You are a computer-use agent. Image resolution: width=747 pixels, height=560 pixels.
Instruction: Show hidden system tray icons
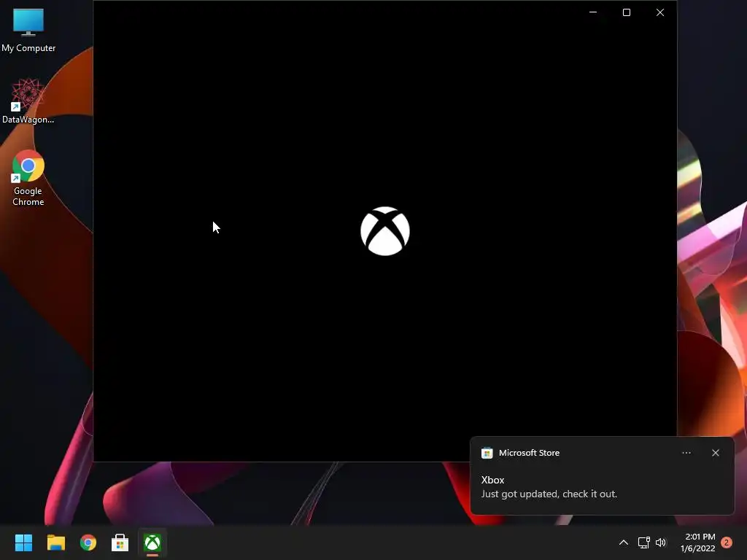coord(623,542)
